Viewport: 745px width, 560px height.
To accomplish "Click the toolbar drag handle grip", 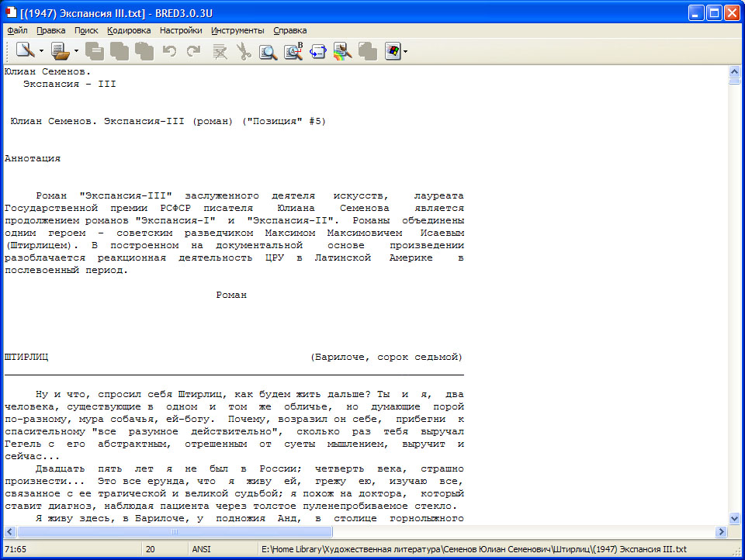I will pyautogui.click(x=8, y=51).
